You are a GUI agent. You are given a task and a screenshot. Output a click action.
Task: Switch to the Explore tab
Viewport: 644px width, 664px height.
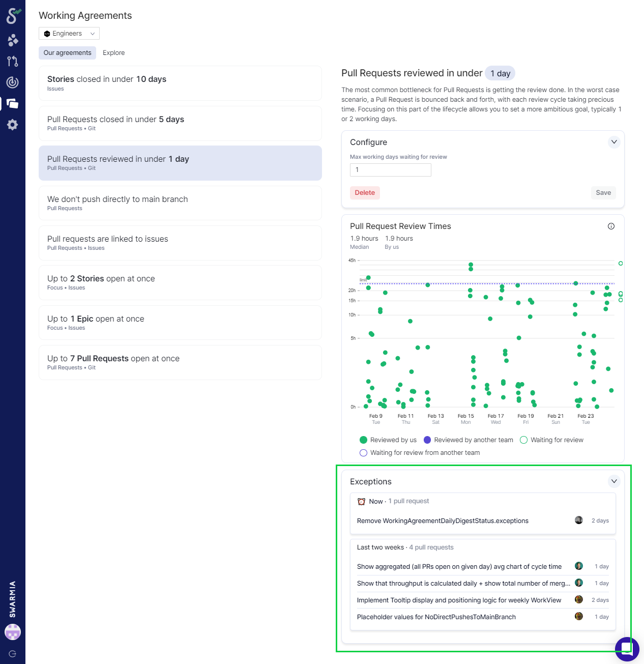coord(113,53)
